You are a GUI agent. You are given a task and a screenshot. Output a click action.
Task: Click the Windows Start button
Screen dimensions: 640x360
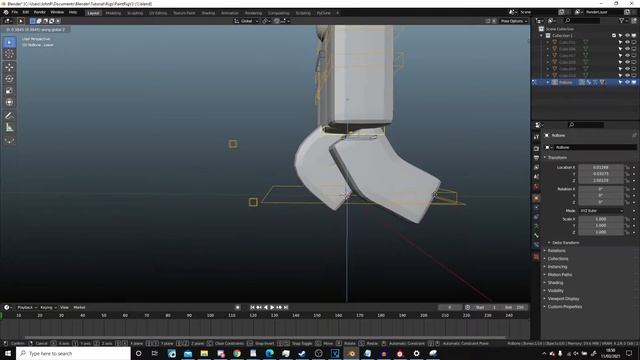[x=8, y=353]
